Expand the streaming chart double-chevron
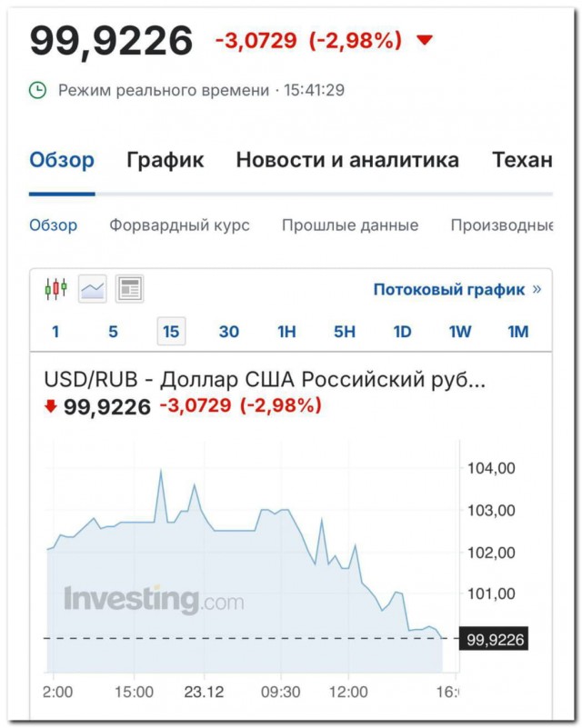582x728 pixels. (x=537, y=289)
